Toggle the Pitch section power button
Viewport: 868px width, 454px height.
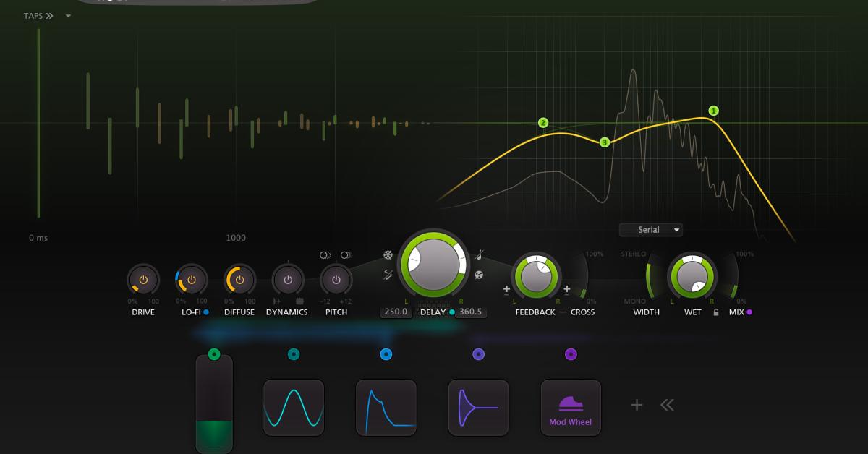[336, 280]
